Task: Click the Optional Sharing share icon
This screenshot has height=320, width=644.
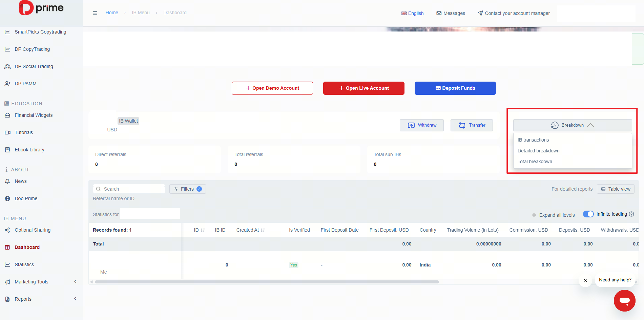Action: click(7, 230)
